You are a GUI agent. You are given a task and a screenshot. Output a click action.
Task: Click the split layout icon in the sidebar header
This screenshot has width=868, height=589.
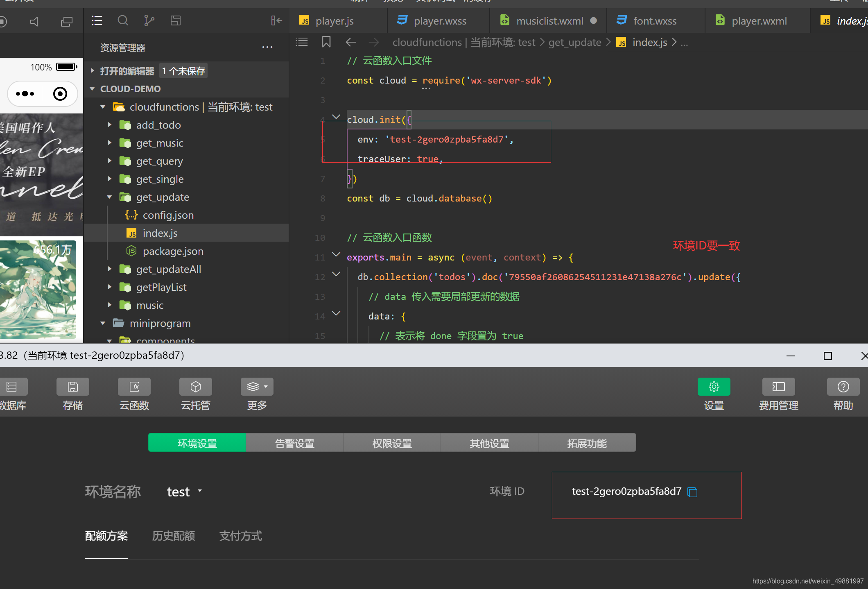[x=176, y=20]
